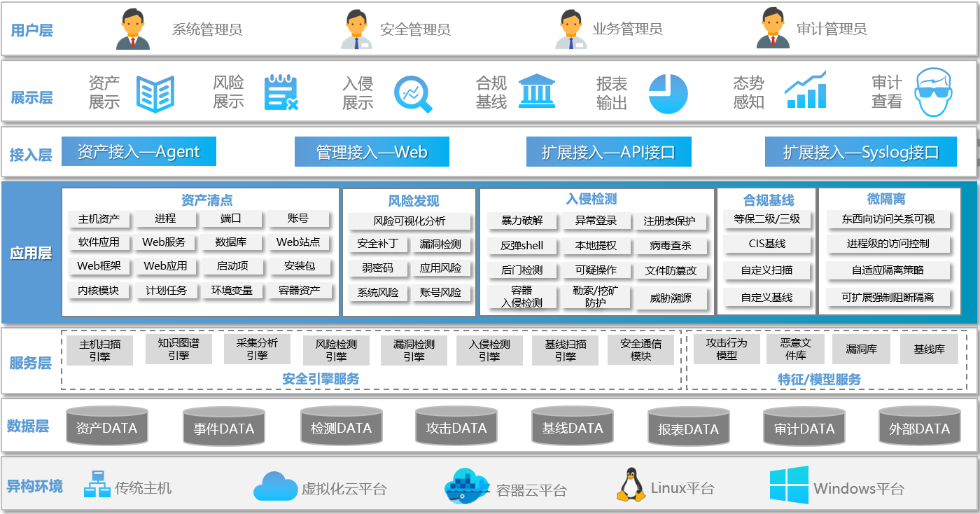The image size is (980, 514).
Task: Click the 弱密码 box
Action: [x=377, y=268]
